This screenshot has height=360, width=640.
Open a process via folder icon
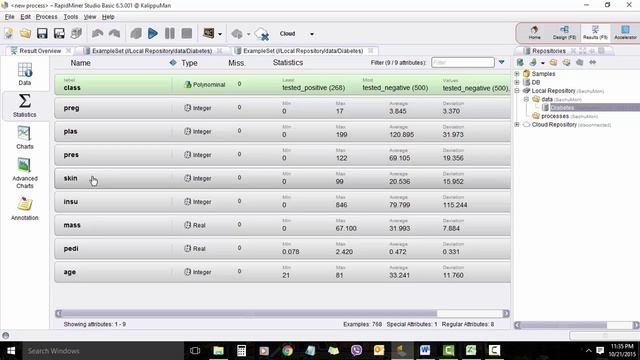tap(25, 33)
